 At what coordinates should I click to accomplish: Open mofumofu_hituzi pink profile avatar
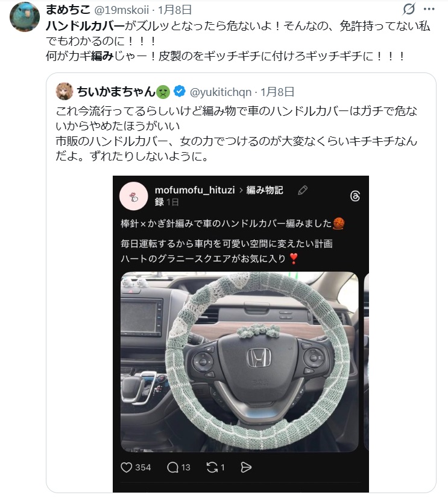[134, 196]
